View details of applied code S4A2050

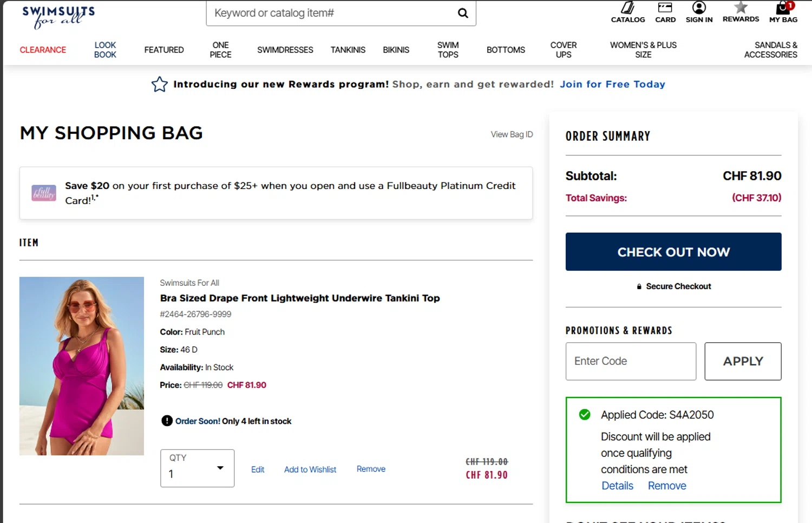click(617, 486)
